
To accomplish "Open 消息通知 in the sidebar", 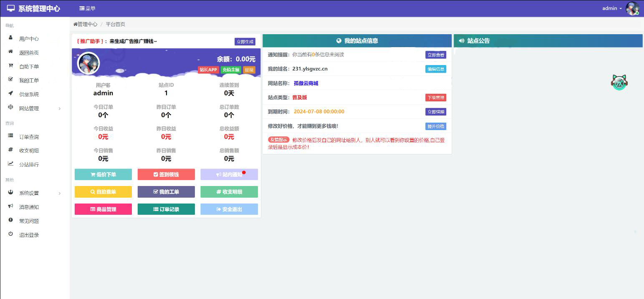I will point(29,206).
